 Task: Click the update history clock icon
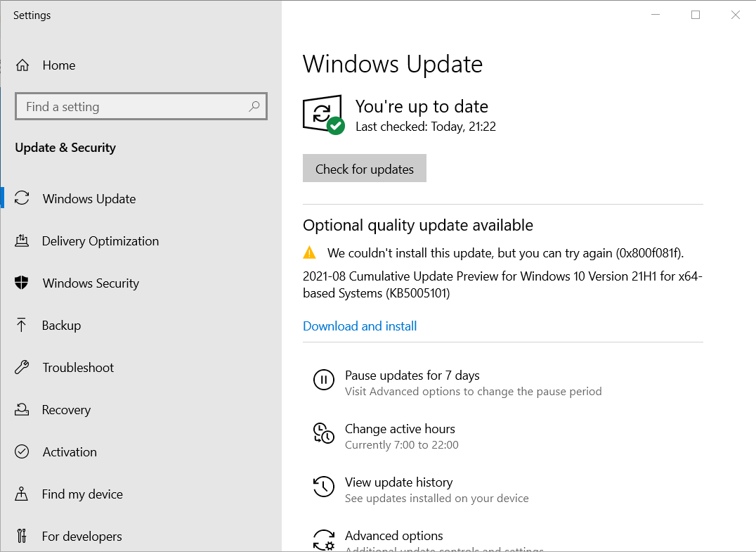pos(323,487)
